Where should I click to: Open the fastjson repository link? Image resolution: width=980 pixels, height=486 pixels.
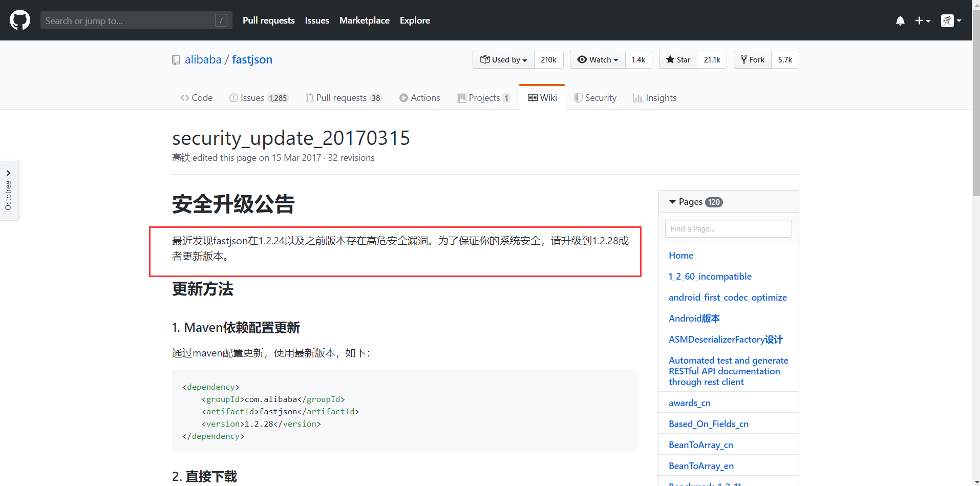point(252,59)
